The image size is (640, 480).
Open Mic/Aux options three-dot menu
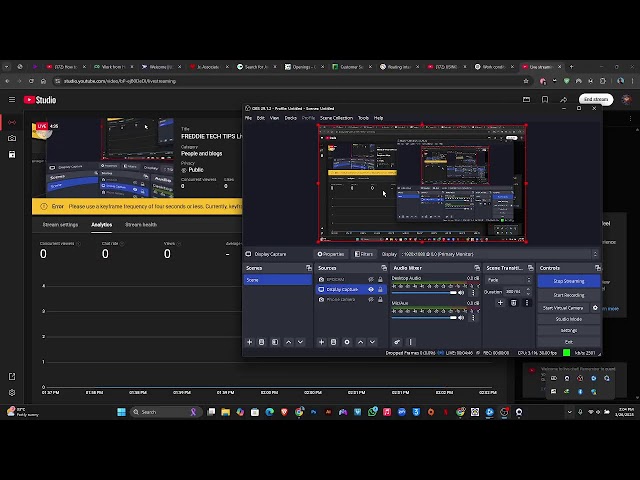(x=473, y=318)
